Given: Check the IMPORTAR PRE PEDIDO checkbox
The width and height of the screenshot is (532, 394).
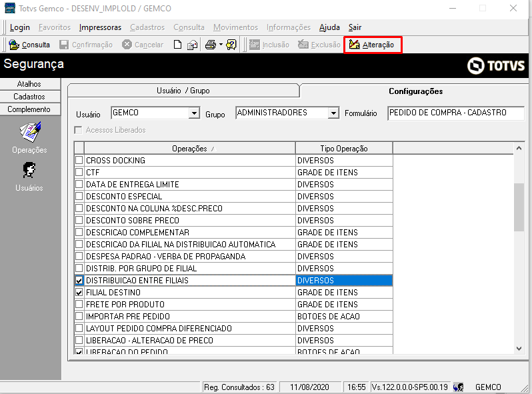Looking at the screenshot, I should (x=79, y=316).
